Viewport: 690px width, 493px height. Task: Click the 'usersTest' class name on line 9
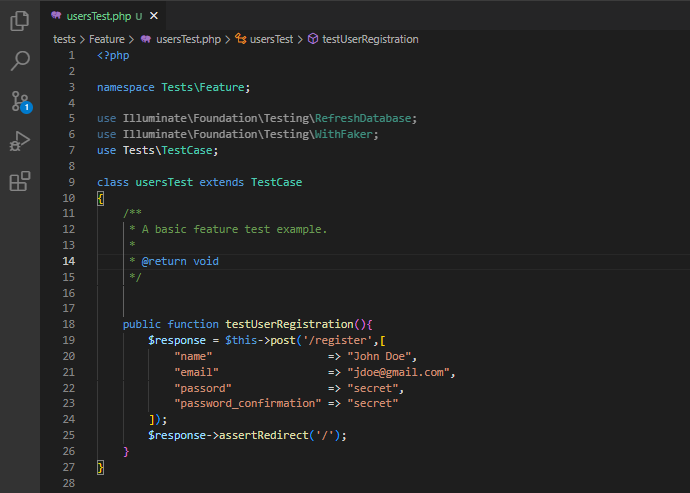tap(164, 182)
